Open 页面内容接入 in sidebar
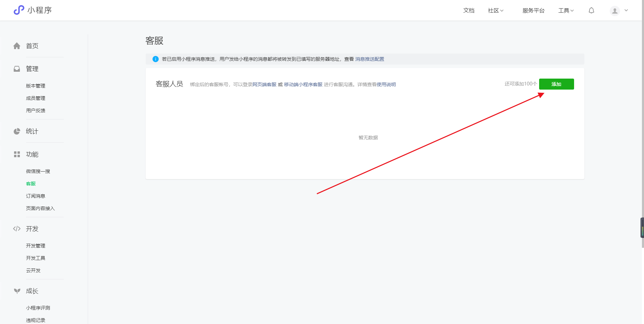Screen dimensions: 644x324 pos(40,208)
